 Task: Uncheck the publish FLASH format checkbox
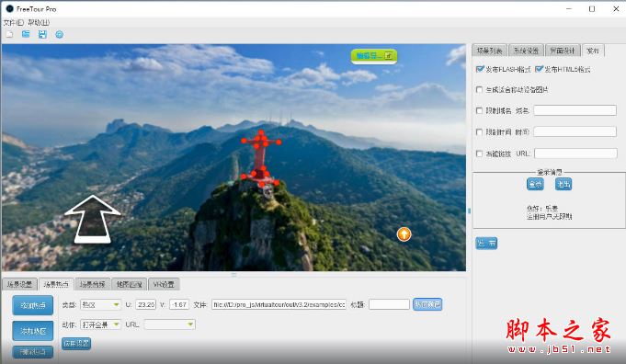[x=480, y=69]
